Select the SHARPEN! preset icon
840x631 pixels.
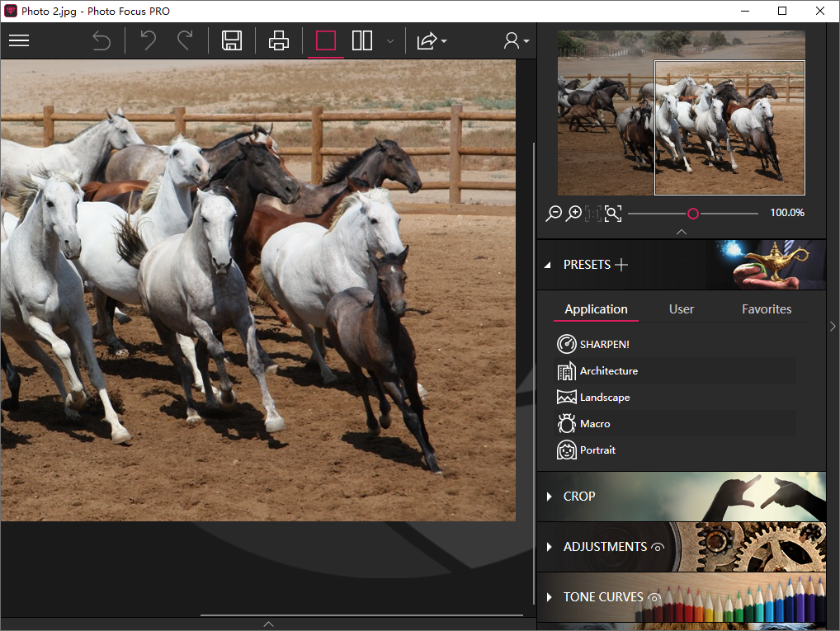pyautogui.click(x=566, y=344)
